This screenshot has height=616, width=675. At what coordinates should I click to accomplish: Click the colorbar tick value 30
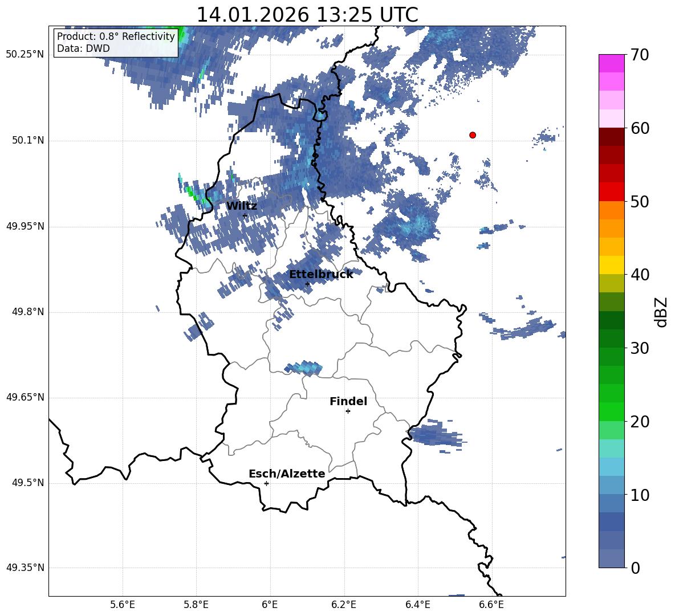pyautogui.click(x=640, y=348)
